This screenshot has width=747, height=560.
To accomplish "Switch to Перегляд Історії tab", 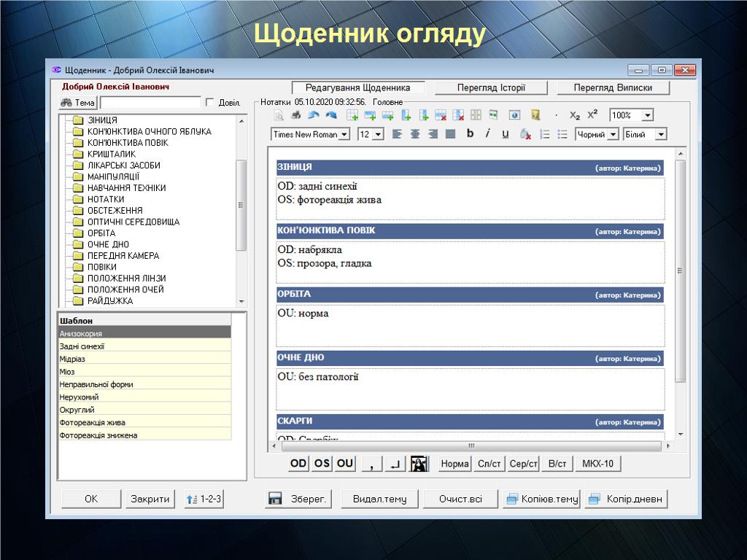I will [x=491, y=87].
